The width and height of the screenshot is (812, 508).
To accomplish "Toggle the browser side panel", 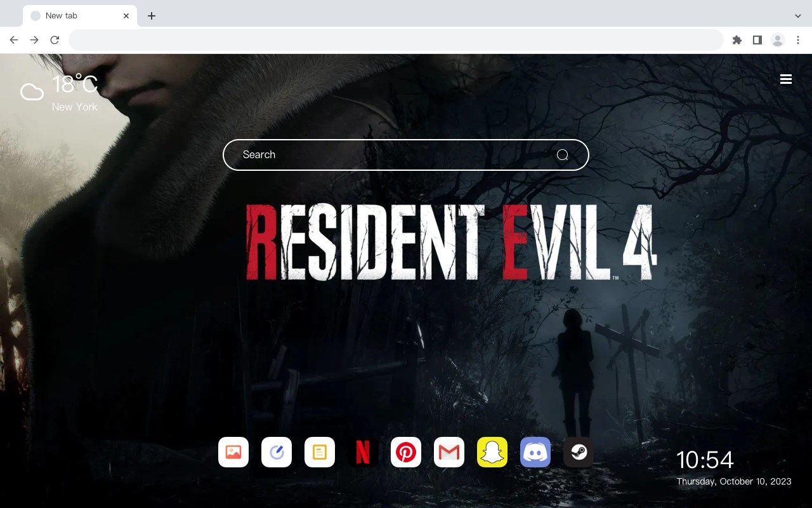I will click(x=757, y=40).
